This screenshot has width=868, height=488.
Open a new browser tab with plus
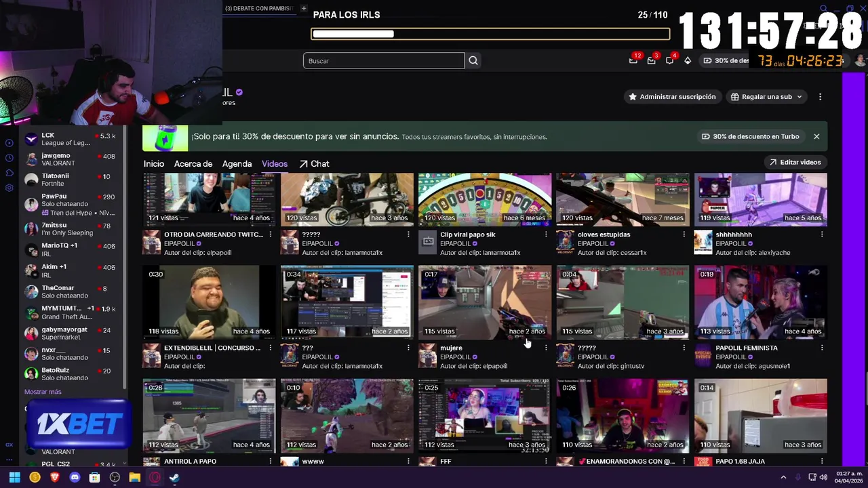[x=304, y=8]
